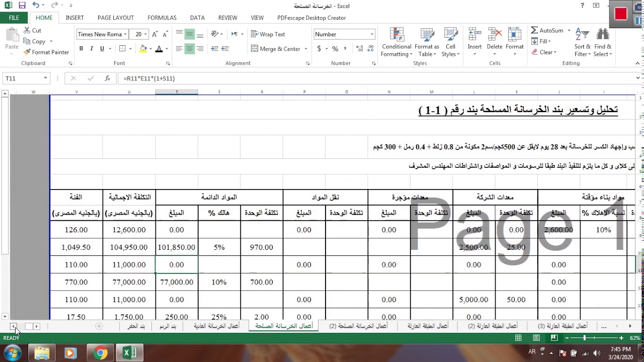Toggle bottom vertical alignment
The height and width of the screenshot is (362, 644).
click(x=200, y=34)
